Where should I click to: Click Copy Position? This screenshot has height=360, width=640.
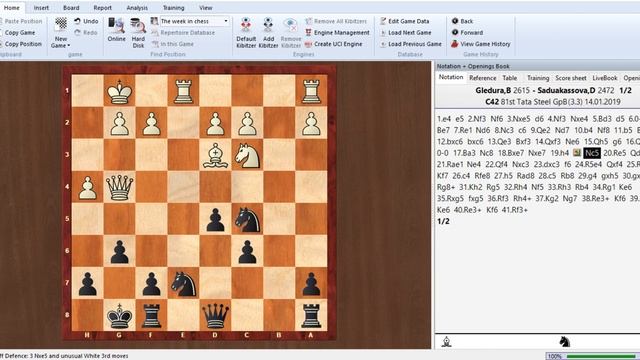(22, 44)
